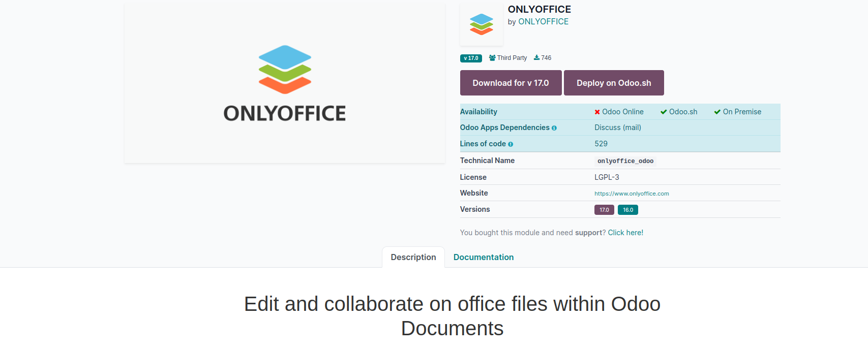Click the v 17.0 version badge near Third Party
Viewport: 868px width, 351px height.
(x=471, y=58)
